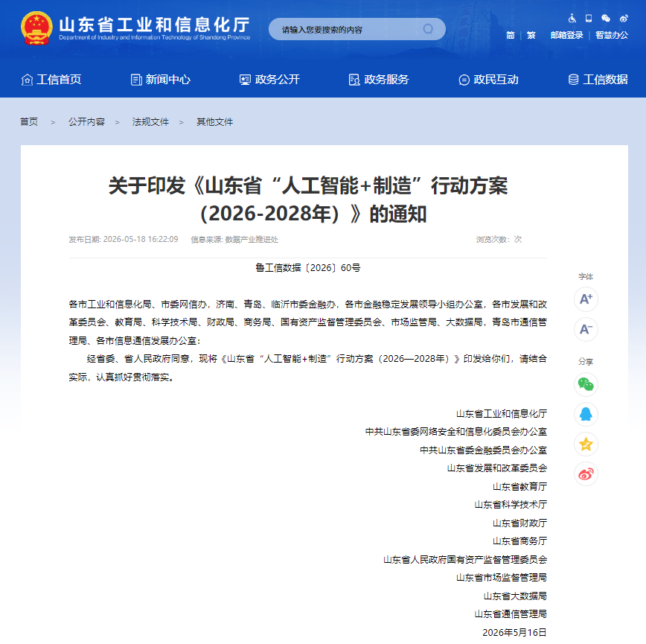The height and width of the screenshot is (644, 646).
Task: Decrease font size with A- button
Action: coord(586,329)
